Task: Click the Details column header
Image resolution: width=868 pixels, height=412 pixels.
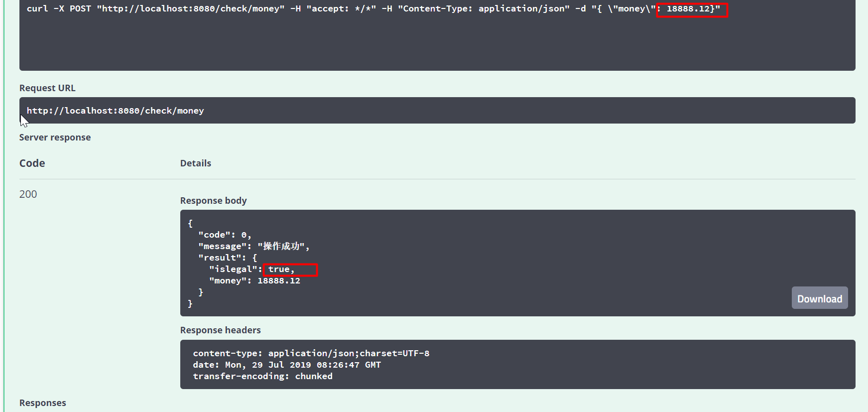Action: pyautogui.click(x=195, y=163)
